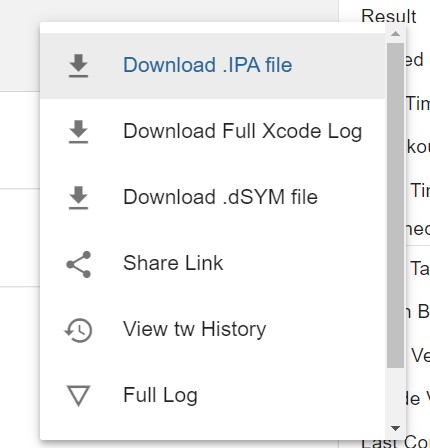Image resolution: width=430 pixels, height=448 pixels.
Task: Click the scrollbar down arrow in the menu
Action: coord(395,428)
